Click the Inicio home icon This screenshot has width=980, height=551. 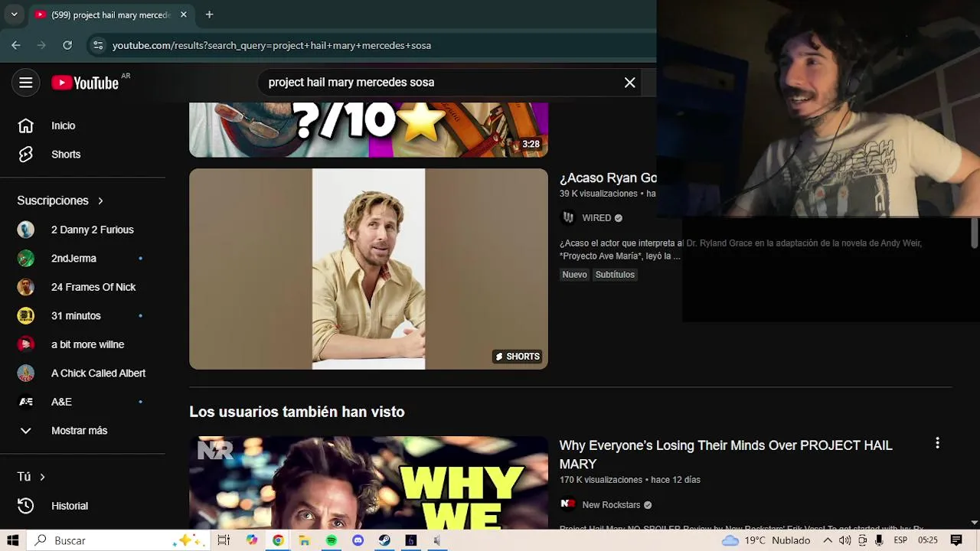(25, 126)
